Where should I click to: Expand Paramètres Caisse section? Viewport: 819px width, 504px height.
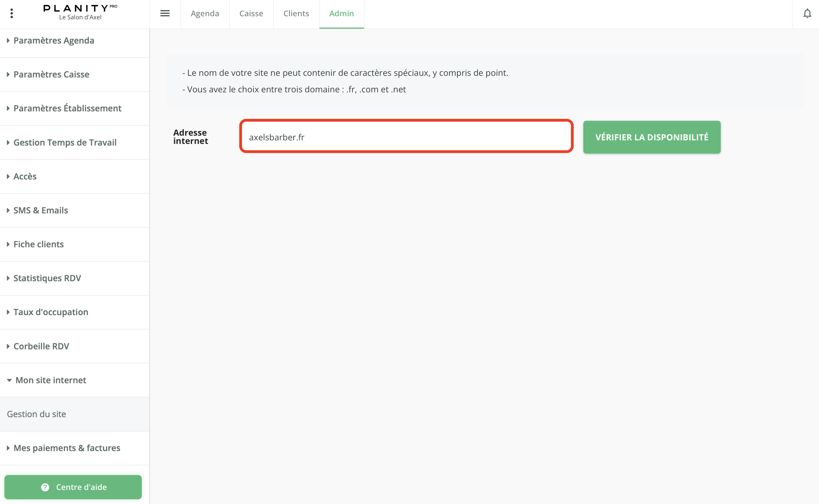coord(51,74)
